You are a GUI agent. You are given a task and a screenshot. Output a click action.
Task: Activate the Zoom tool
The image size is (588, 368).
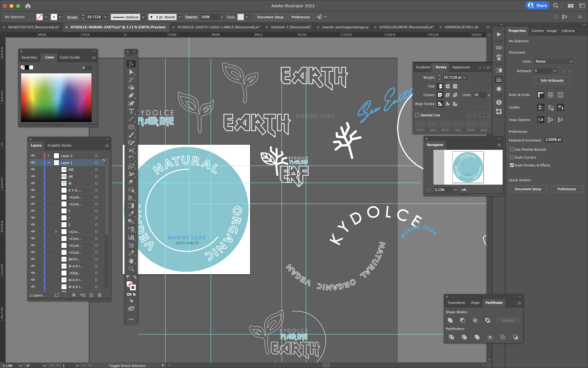pyautogui.click(x=131, y=269)
